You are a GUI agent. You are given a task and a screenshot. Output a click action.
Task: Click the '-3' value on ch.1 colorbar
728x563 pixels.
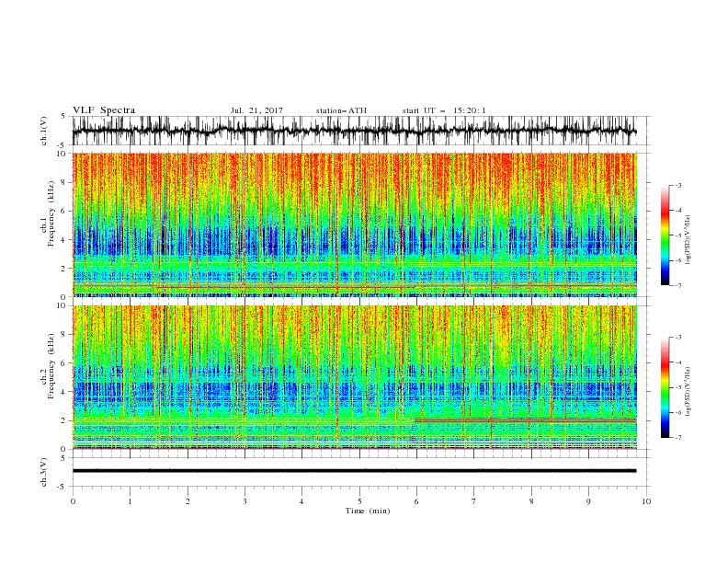[677, 185]
